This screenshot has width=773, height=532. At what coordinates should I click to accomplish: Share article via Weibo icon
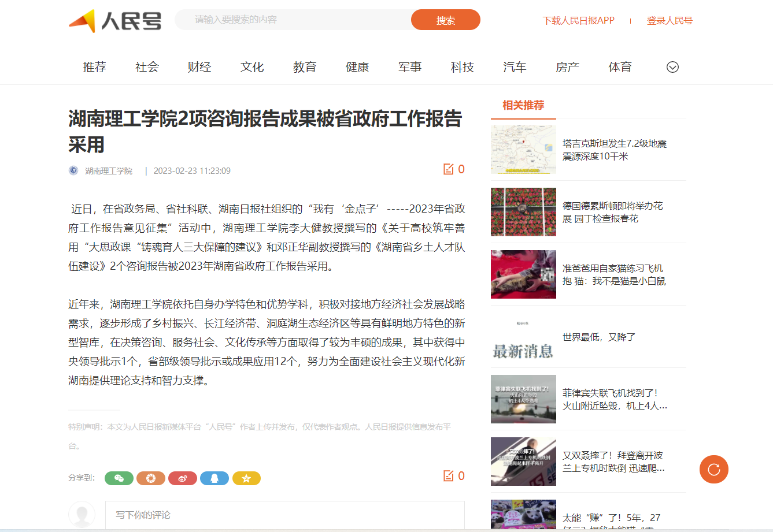[x=183, y=478]
